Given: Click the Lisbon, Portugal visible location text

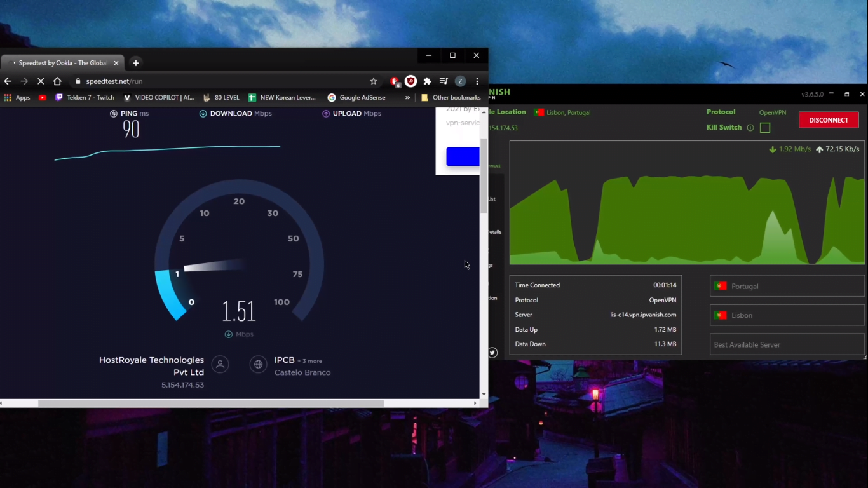Looking at the screenshot, I should pyautogui.click(x=569, y=112).
